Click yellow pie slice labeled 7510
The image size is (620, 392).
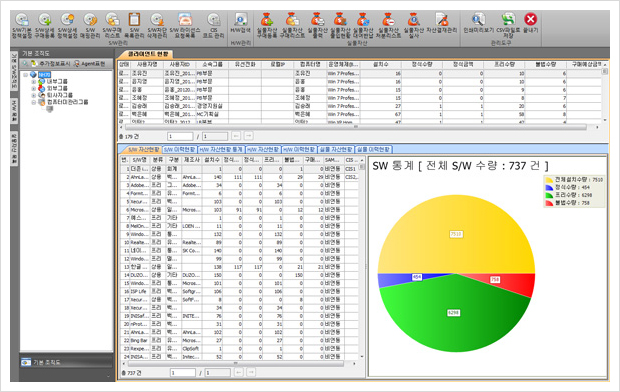click(456, 234)
